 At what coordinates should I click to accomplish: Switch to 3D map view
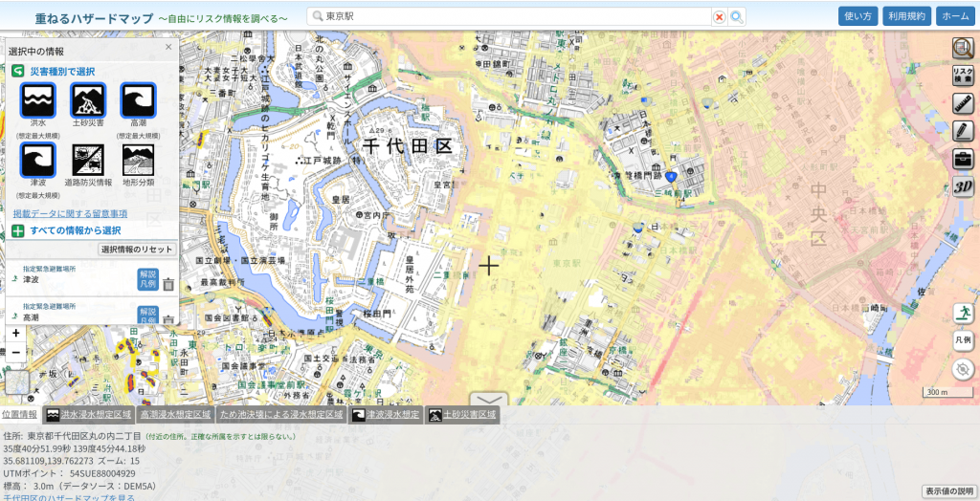coord(963,186)
